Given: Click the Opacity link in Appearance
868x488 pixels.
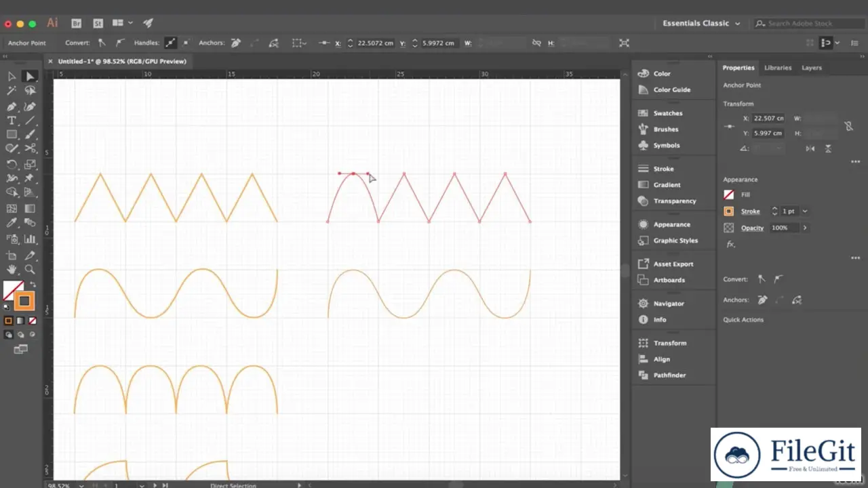Looking at the screenshot, I should 752,228.
